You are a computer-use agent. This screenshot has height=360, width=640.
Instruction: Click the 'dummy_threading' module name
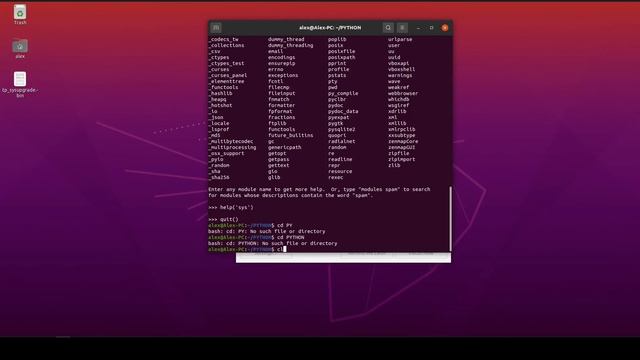pyautogui.click(x=291, y=46)
